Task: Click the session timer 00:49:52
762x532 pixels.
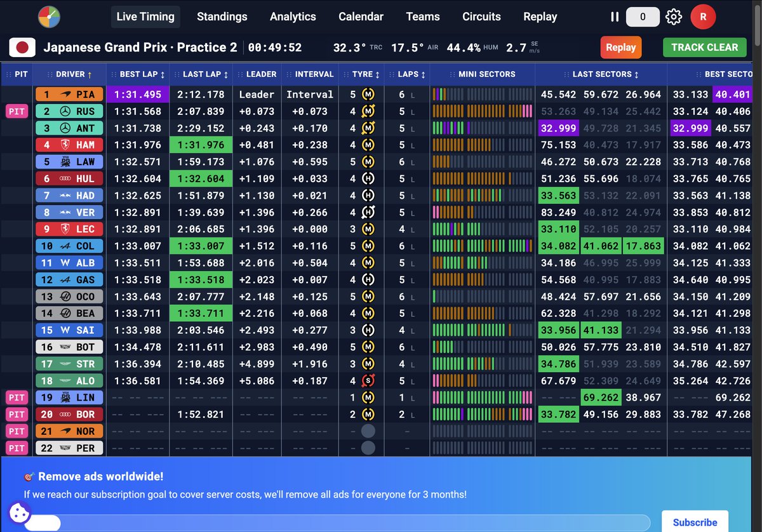Action: tap(274, 48)
